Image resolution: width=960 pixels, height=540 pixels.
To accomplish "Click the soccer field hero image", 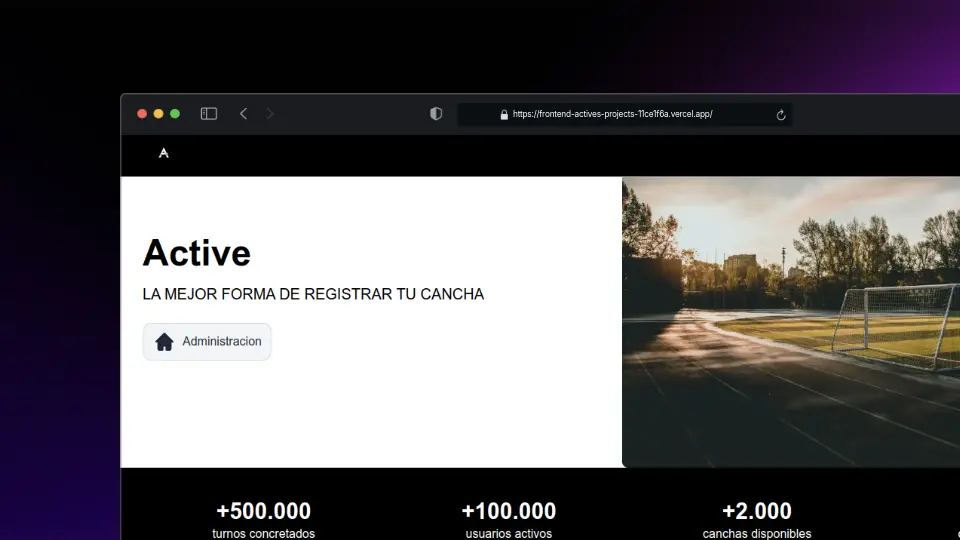I will pos(790,322).
